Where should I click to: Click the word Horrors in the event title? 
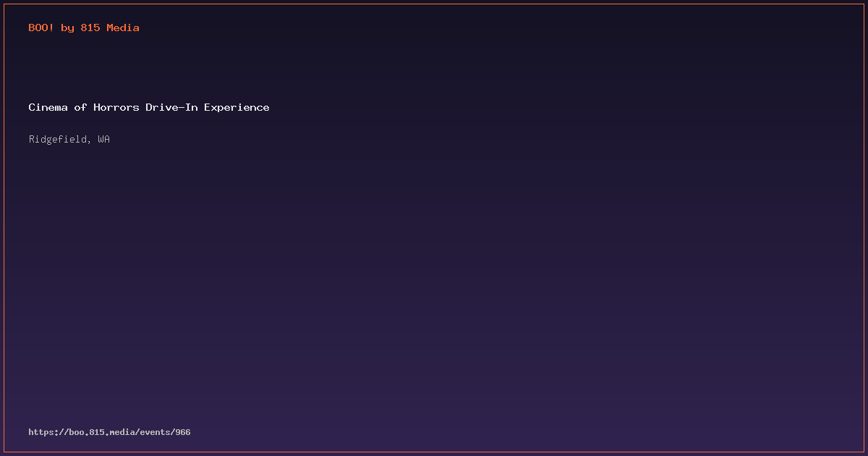click(116, 107)
